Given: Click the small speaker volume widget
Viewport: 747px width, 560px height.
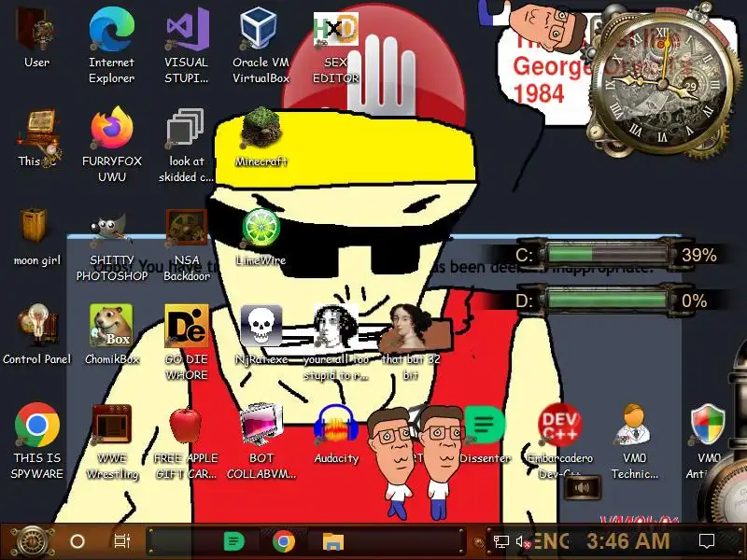Looking at the screenshot, I should (582, 487).
